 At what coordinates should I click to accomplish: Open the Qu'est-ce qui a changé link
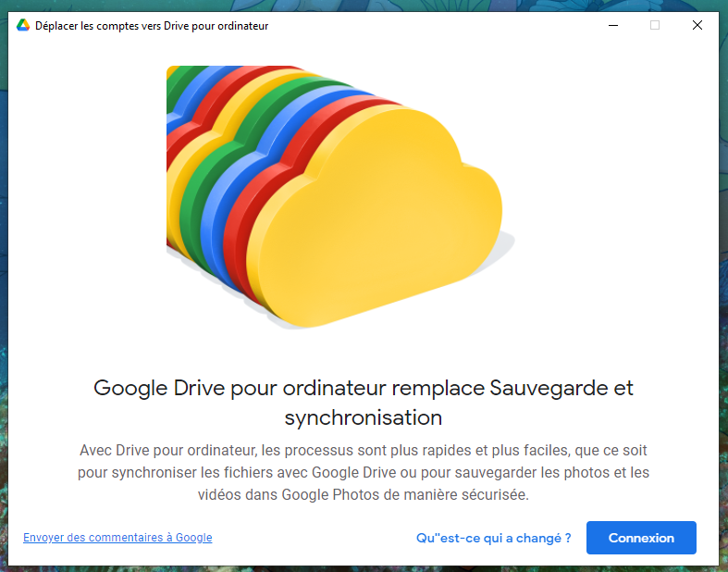point(493,538)
